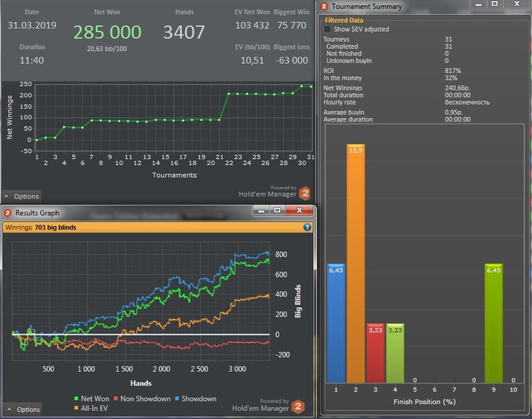This screenshot has width=532, height=419.
Task: Expand Options in the Results Graph window
Action: [24, 409]
